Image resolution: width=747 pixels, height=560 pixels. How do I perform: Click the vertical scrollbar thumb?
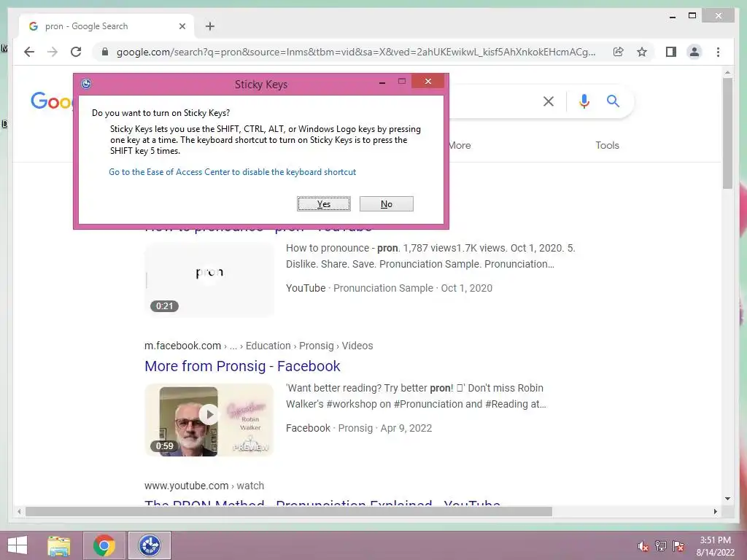pyautogui.click(x=727, y=133)
